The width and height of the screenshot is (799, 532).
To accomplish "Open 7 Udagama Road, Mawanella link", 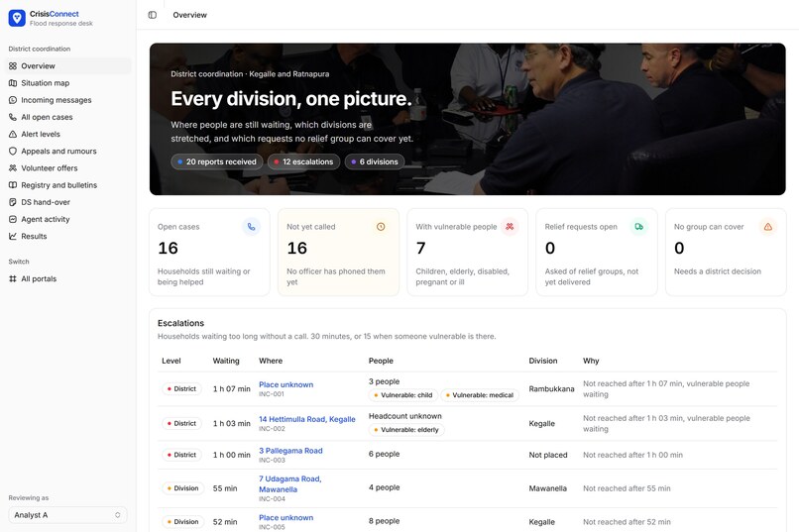I will click(x=289, y=484).
